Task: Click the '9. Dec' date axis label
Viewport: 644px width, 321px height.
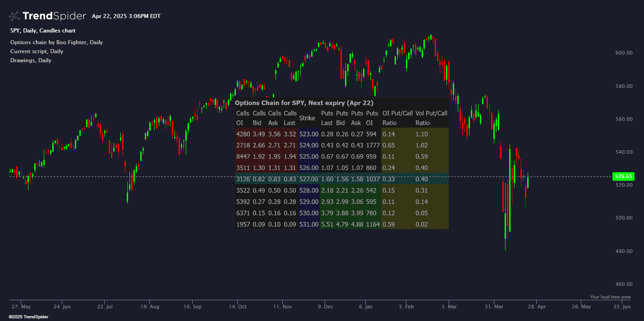Action: (325, 307)
